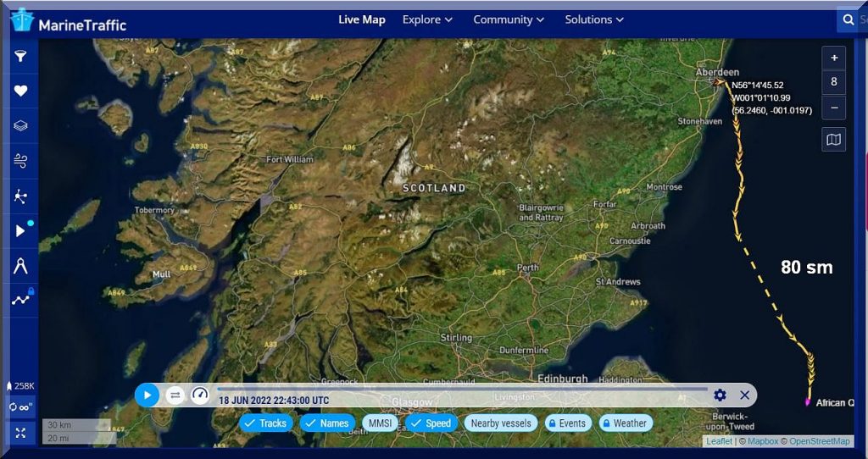Click the density network nodes icon

click(x=20, y=196)
